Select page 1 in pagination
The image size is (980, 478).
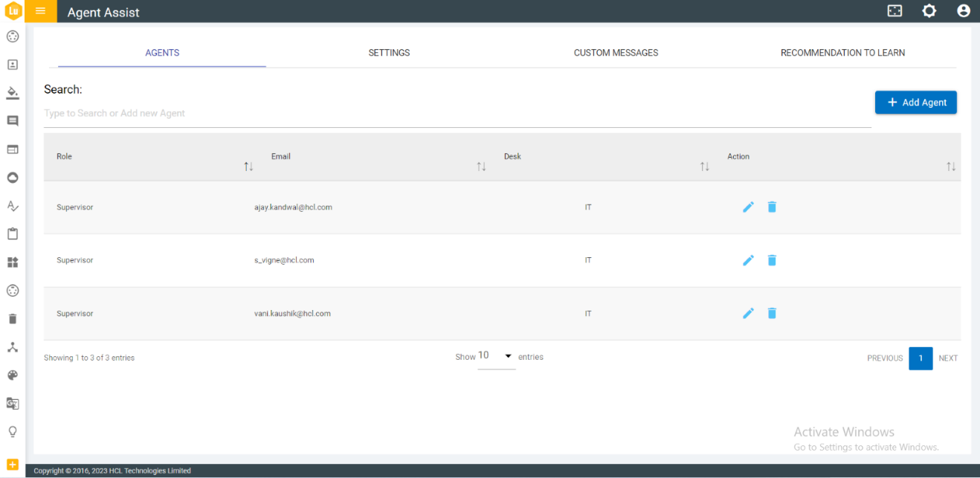click(x=921, y=358)
